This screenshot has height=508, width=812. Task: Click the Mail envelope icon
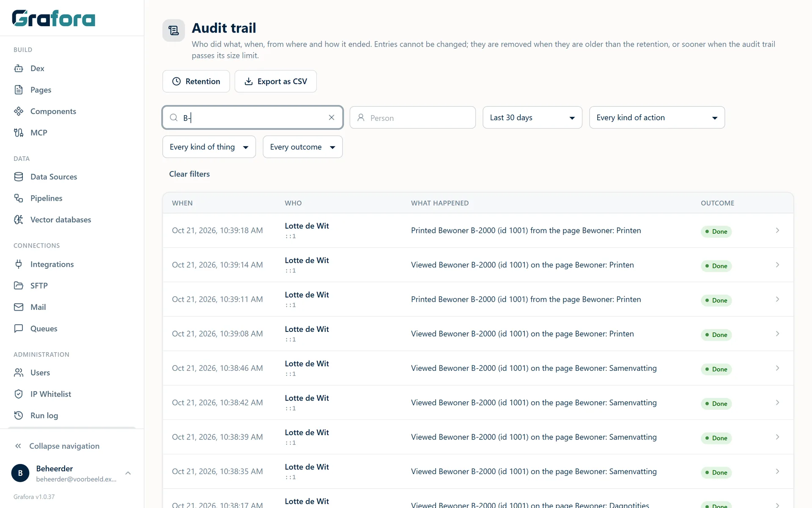(x=19, y=307)
